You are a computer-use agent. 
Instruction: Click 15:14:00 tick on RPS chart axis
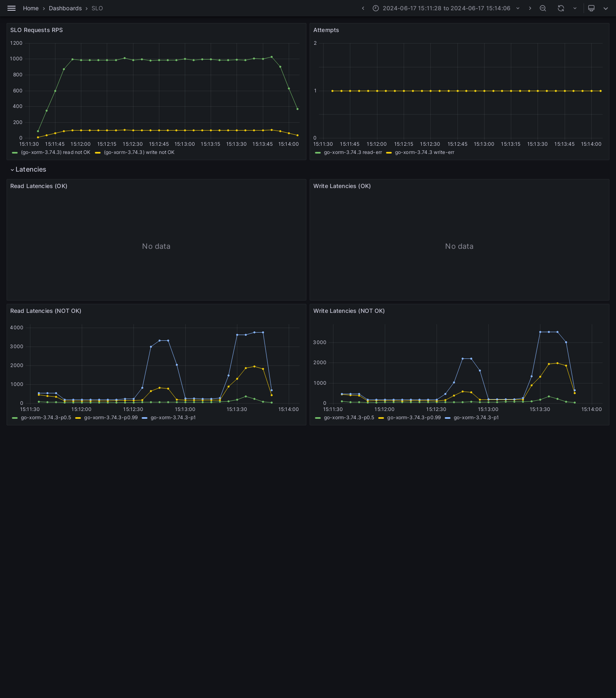[289, 144]
